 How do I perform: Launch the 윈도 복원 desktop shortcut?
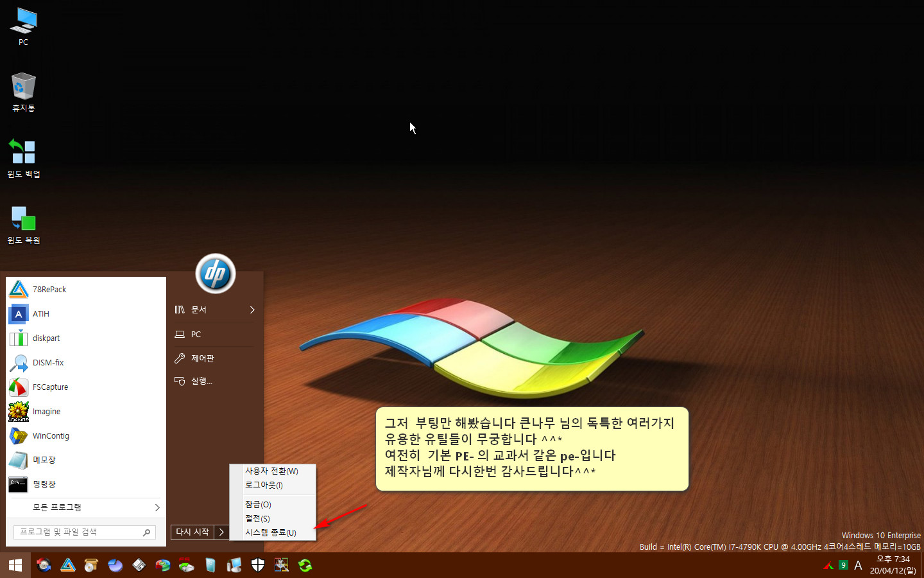pos(24,225)
